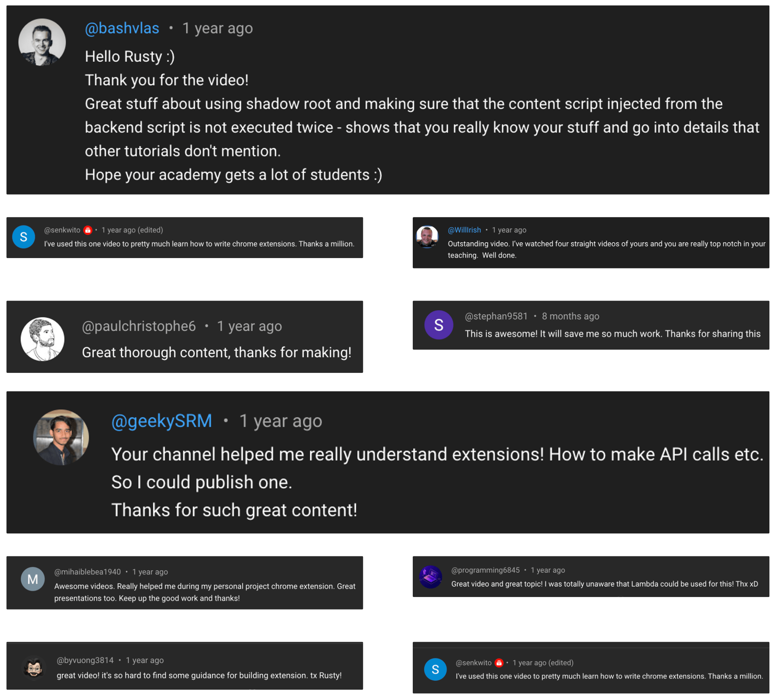Click the '1 year ago' timestamp on @bashvlas comment

click(217, 28)
